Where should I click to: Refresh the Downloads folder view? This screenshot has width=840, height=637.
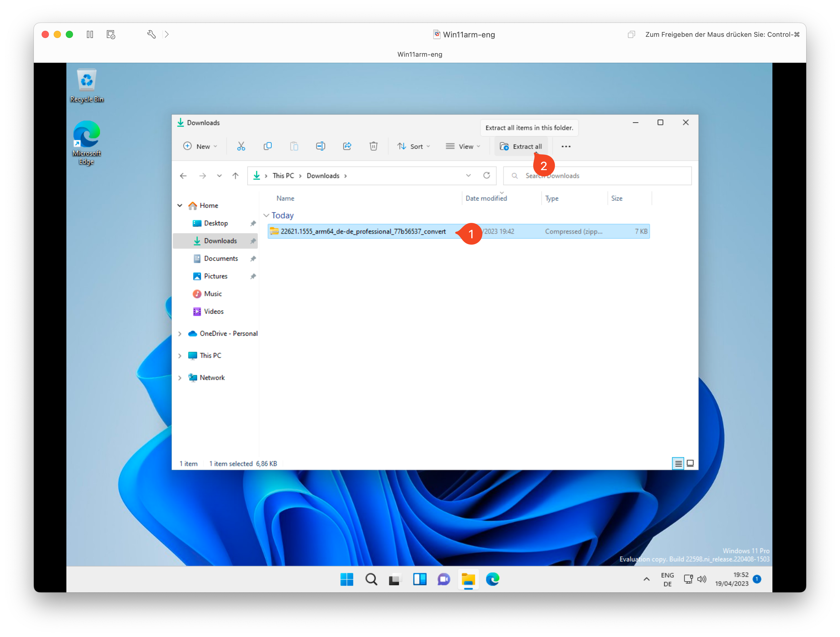tap(486, 175)
